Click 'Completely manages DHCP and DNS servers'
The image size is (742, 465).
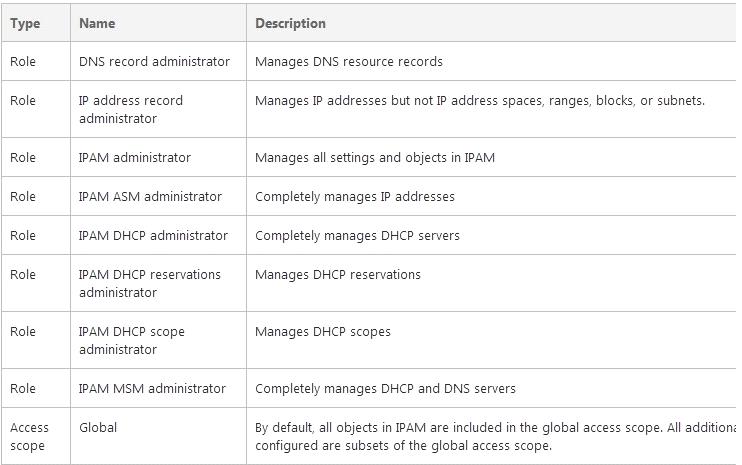pyautogui.click(x=385, y=388)
